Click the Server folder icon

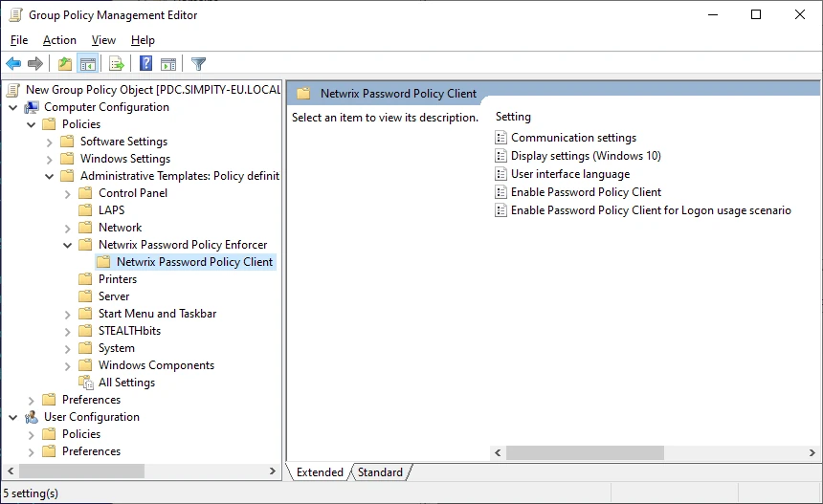[85, 296]
